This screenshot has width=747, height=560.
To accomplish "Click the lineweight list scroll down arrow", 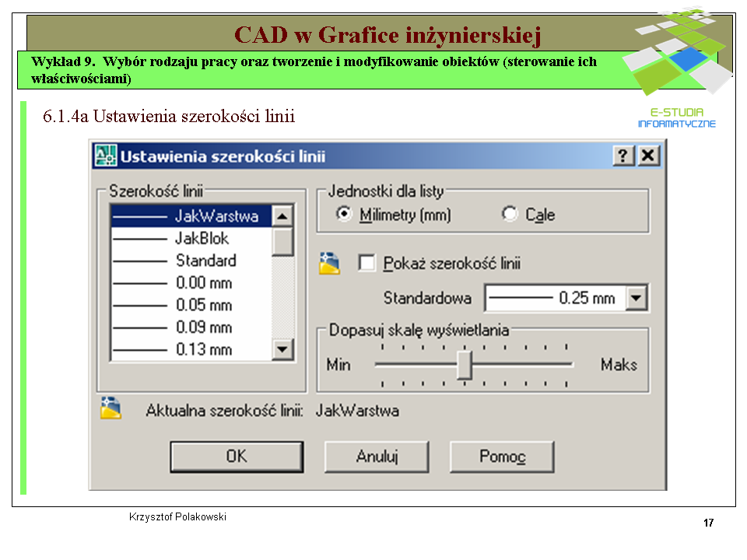I will [282, 349].
